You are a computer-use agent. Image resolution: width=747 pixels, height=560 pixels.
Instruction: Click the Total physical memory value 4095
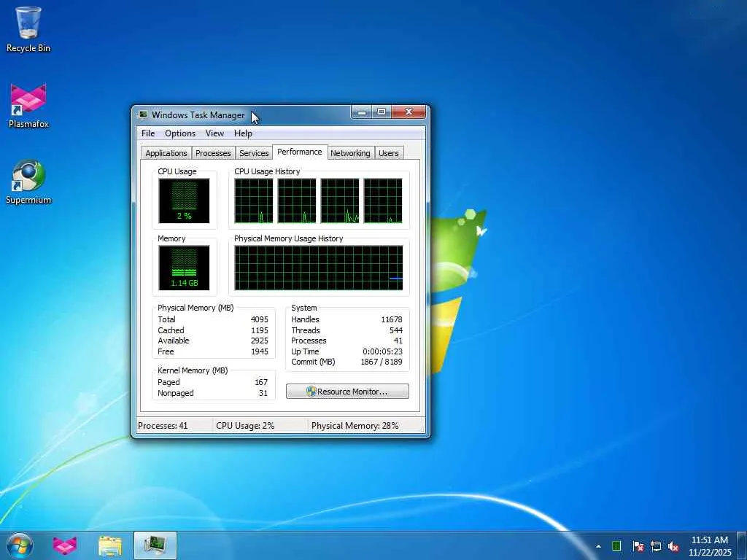(x=259, y=319)
